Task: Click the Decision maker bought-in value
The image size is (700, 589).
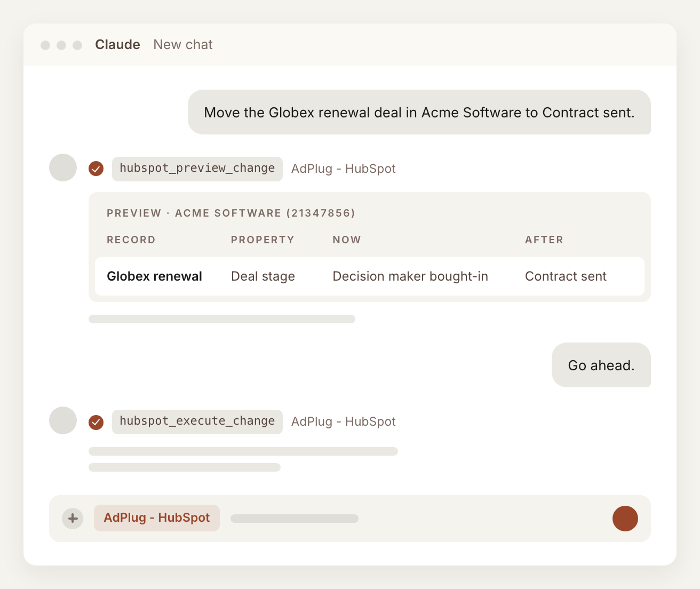Action: [410, 276]
